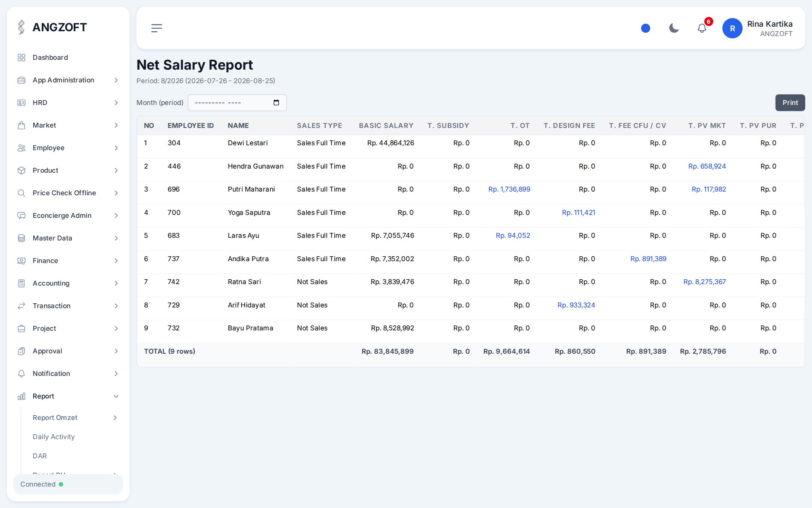Click the blue theme color dot
This screenshot has width=812, height=508.
tap(645, 28)
